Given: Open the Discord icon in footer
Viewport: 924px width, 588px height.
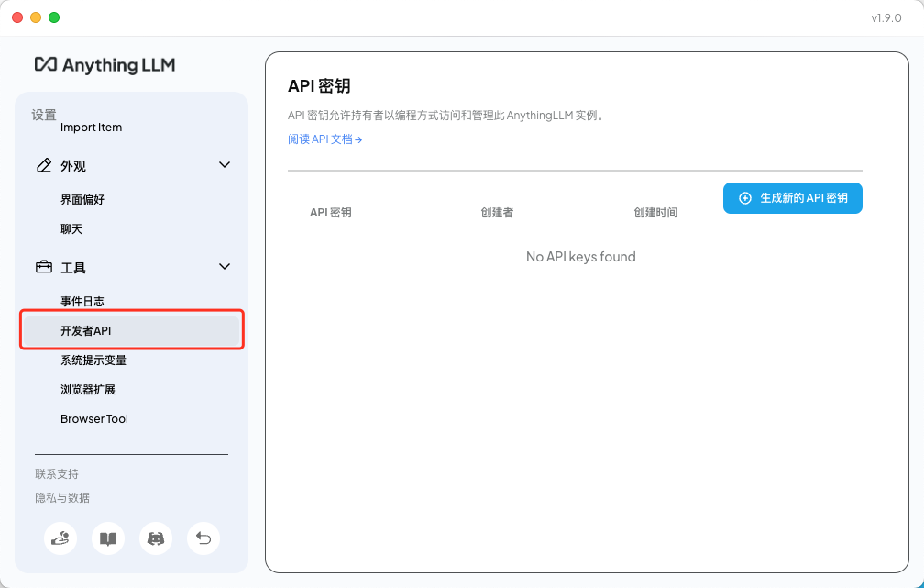Looking at the screenshot, I should 156,538.
